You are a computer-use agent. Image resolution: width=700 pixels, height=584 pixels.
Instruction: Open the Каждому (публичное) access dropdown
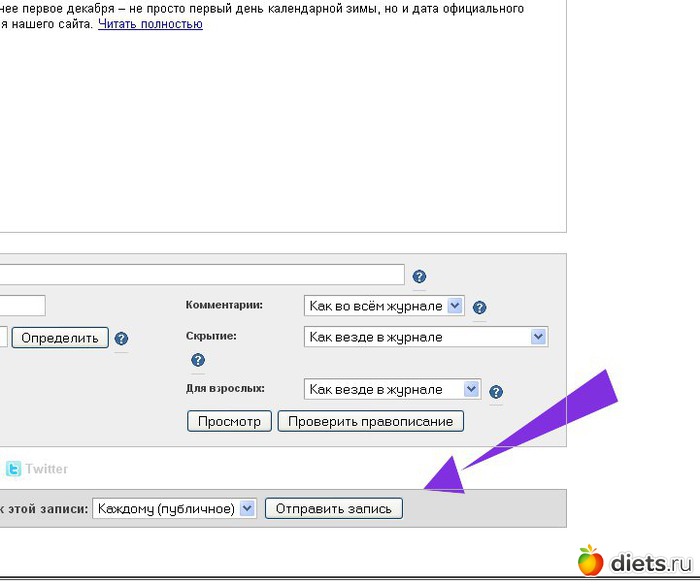[x=174, y=508]
